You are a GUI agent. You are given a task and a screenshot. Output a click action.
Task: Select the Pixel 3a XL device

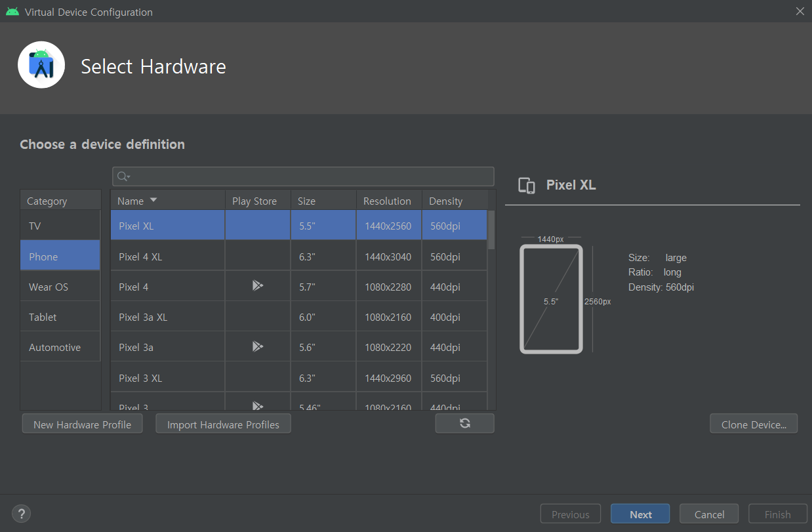[143, 317]
